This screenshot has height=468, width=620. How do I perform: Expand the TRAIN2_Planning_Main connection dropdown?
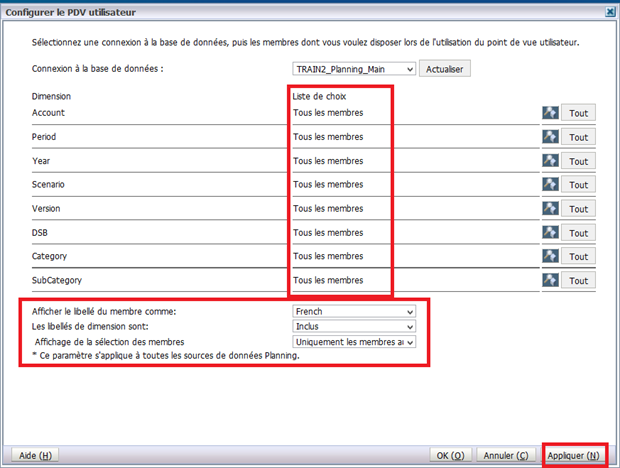click(x=352, y=69)
